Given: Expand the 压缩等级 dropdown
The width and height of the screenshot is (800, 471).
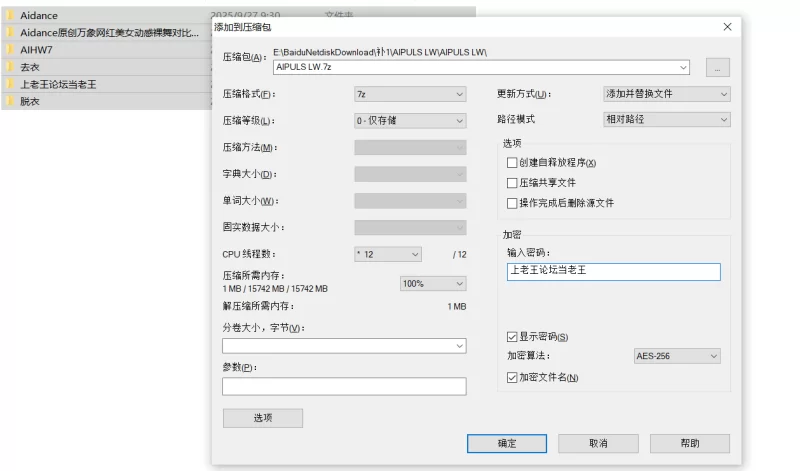Looking at the screenshot, I should (x=410, y=121).
